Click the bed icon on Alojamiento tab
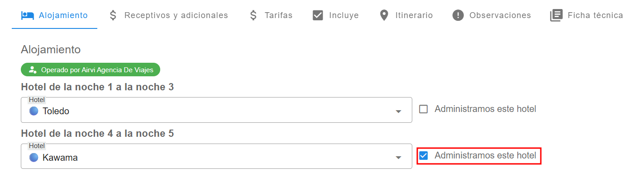This screenshot has height=186, width=644. (28, 15)
